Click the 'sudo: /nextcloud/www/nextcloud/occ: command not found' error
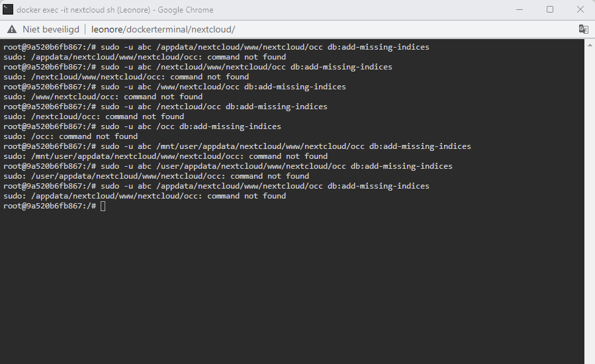595x364 pixels. tap(126, 77)
